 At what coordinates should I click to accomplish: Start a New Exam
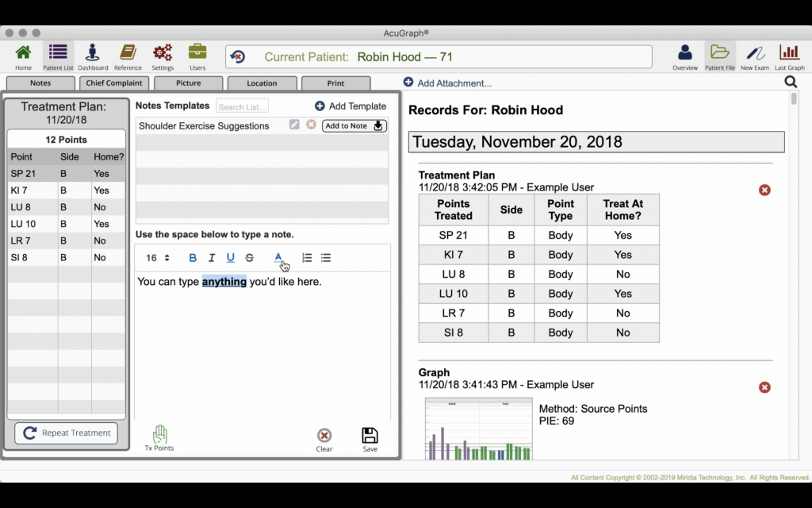[x=755, y=56]
